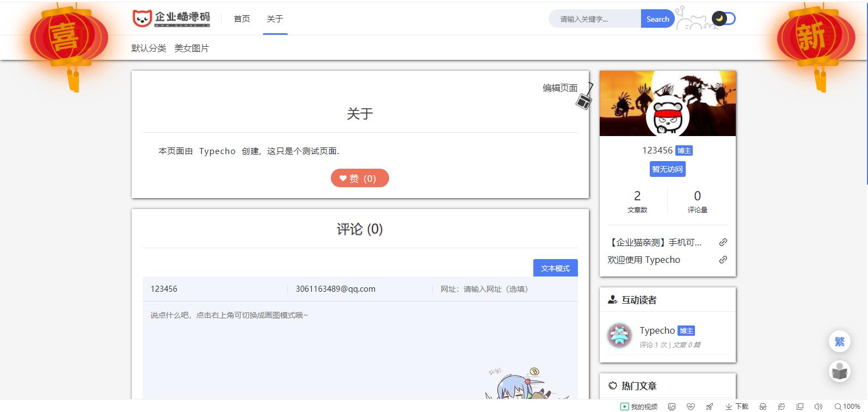Open 我的视频 in browser status bar
868x412 pixels.
639,407
